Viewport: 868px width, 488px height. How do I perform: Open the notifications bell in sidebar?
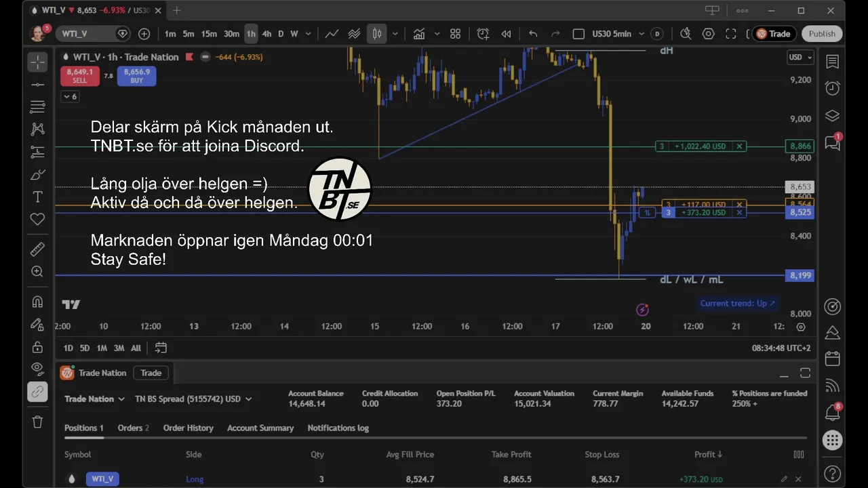click(x=832, y=412)
